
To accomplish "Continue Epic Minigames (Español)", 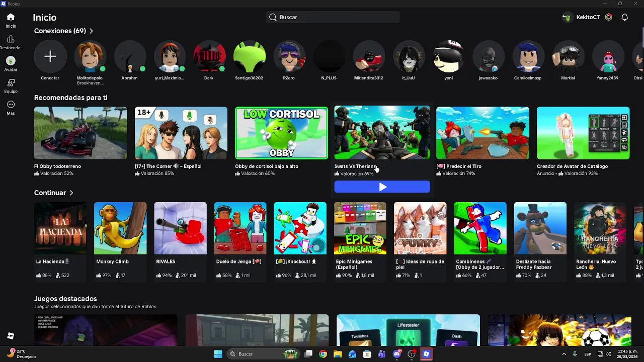I will pyautogui.click(x=360, y=228).
